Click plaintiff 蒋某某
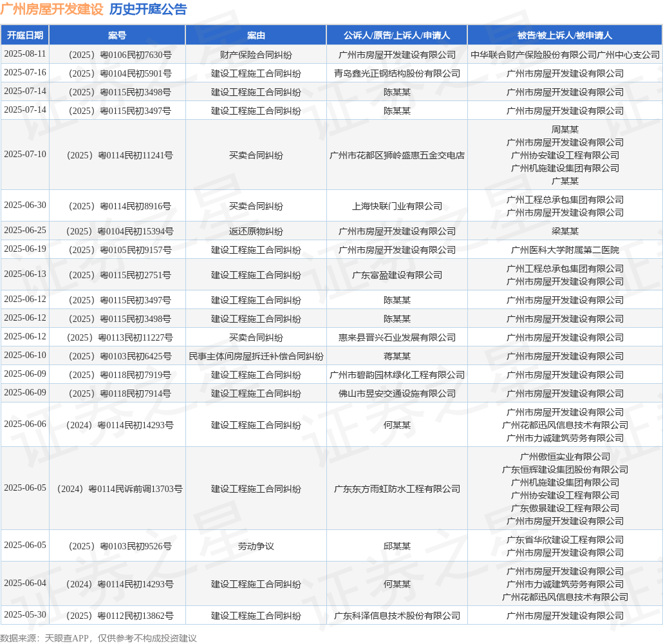This screenshot has height=644, width=663. tap(397, 356)
